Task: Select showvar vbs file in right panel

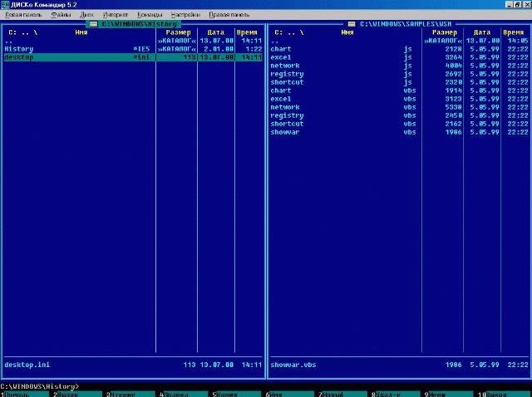Action: click(400, 132)
